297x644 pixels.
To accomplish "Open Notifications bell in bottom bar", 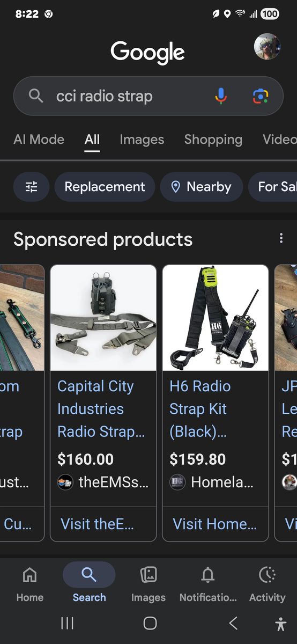I will [208, 584].
